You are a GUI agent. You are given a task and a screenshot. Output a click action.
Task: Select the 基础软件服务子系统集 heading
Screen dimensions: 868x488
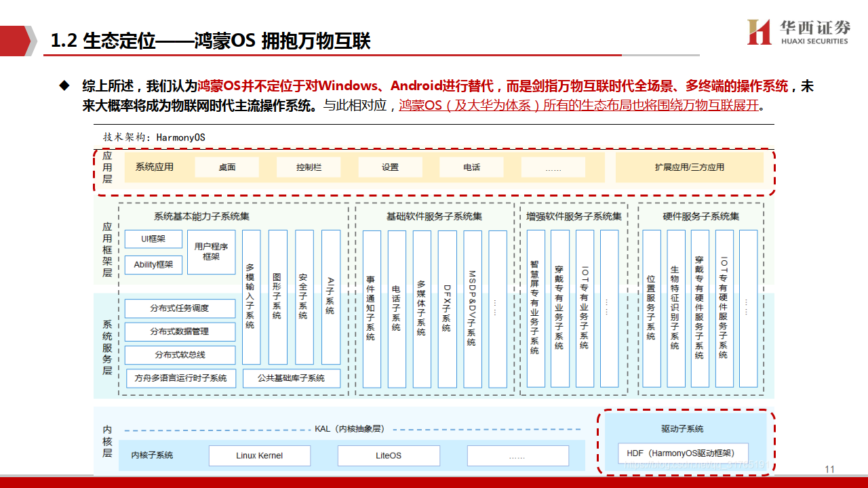[434, 217]
